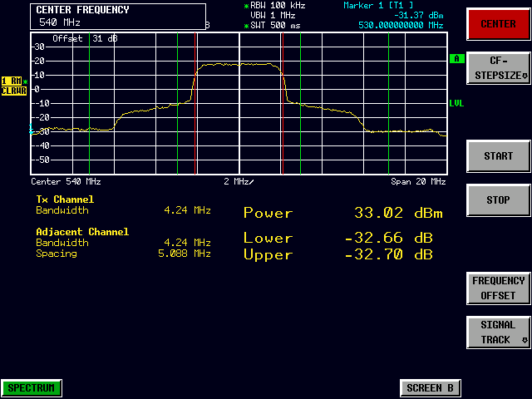Switch to the SPECTRUM mode hotkey

[32, 388]
